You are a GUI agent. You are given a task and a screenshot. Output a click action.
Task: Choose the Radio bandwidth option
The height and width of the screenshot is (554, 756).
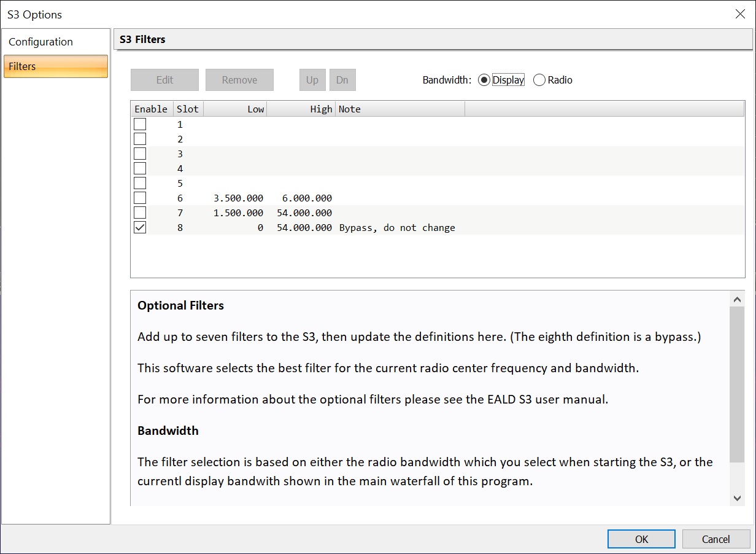point(539,80)
